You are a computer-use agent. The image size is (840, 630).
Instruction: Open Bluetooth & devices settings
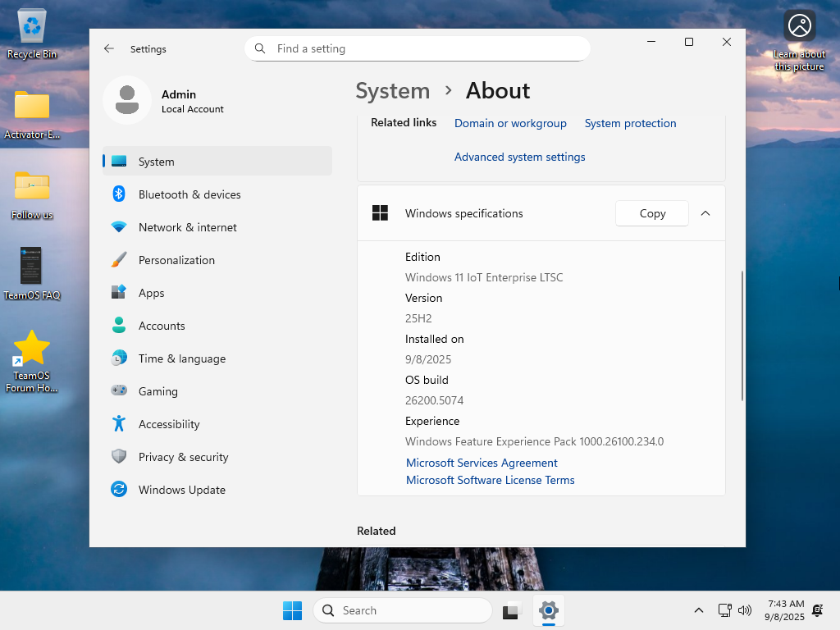[x=217, y=194]
